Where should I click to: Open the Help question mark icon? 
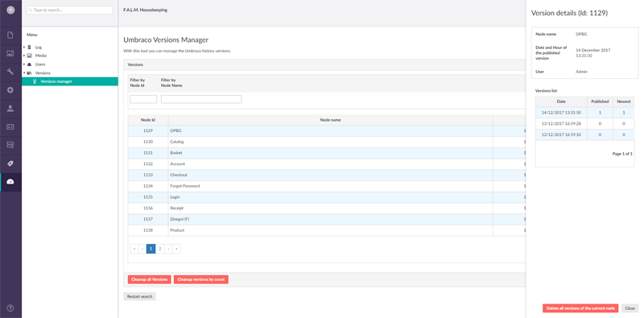pyautogui.click(x=10, y=308)
